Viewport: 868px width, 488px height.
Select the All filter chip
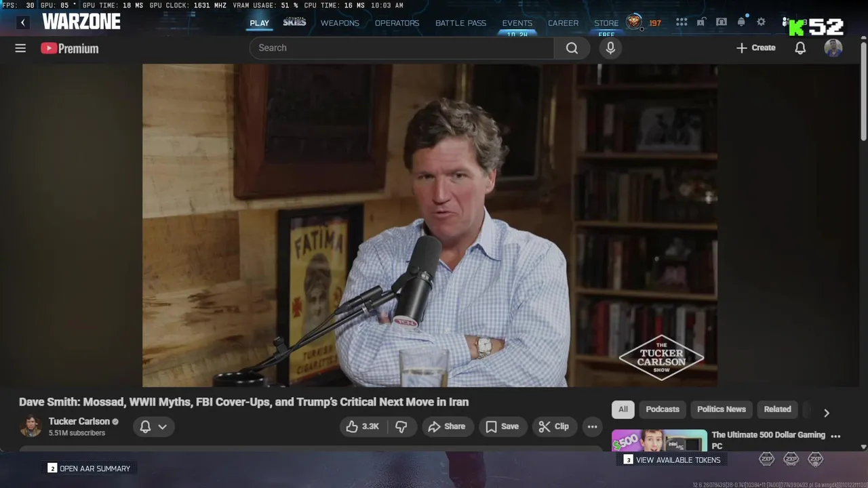[623, 409]
